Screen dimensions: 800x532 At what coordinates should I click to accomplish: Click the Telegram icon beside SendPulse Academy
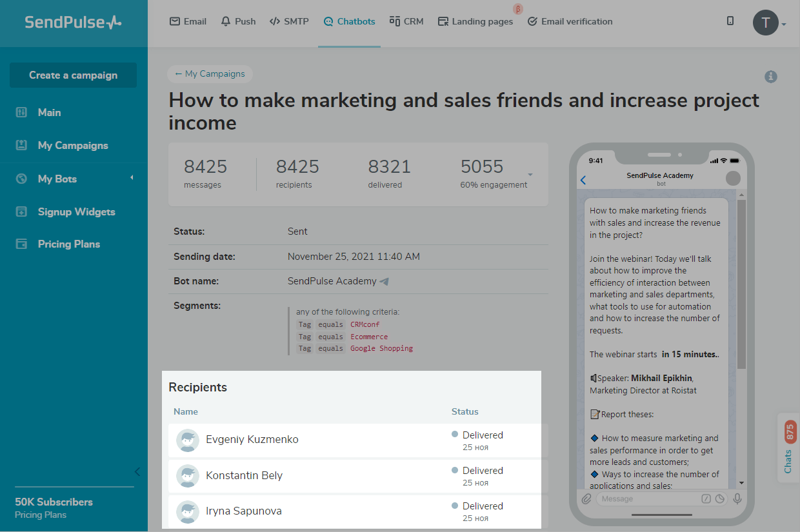click(x=385, y=281)
